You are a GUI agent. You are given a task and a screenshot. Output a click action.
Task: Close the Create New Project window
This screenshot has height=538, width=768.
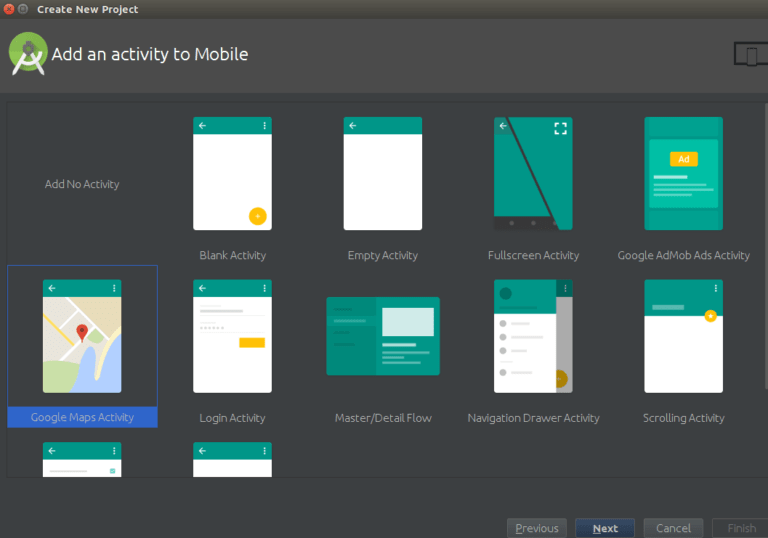coord(9,9)
